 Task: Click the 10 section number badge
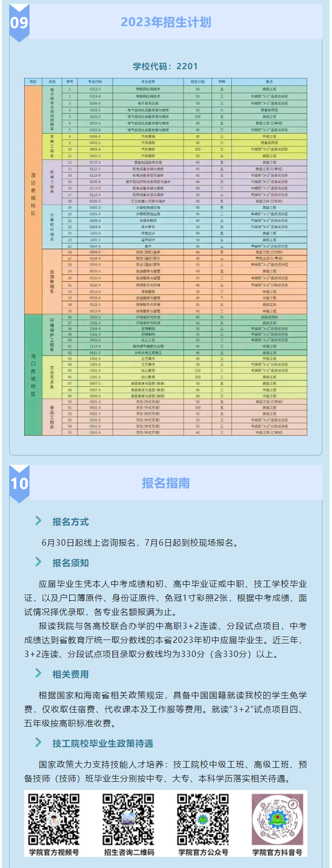click(19, 484)
